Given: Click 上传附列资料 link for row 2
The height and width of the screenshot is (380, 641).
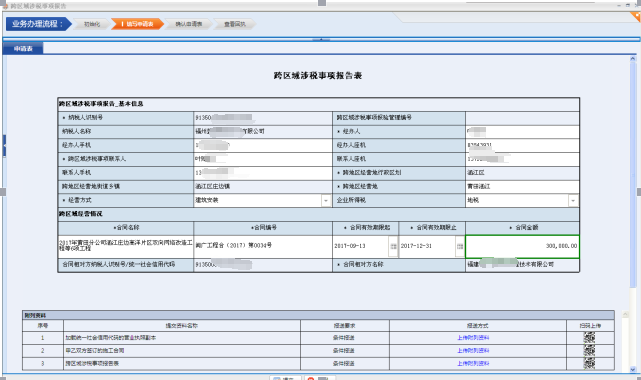Looking at the screenshot, I should [473, 351].
